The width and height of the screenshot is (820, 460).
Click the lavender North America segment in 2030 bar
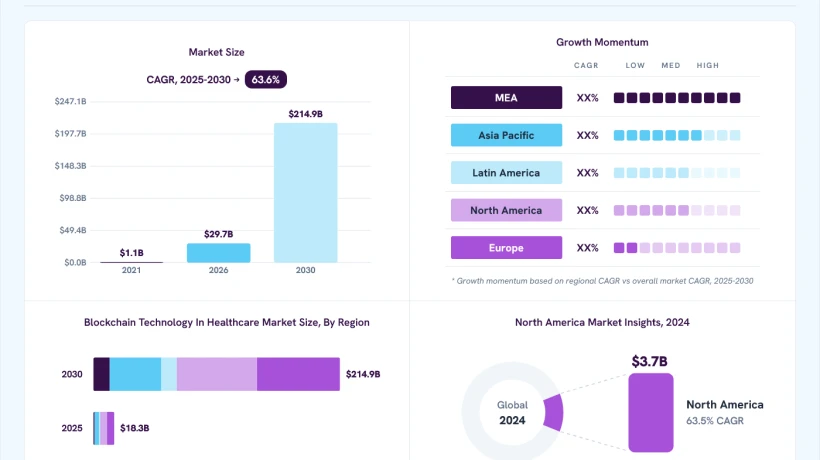click(x=217, y=374)
